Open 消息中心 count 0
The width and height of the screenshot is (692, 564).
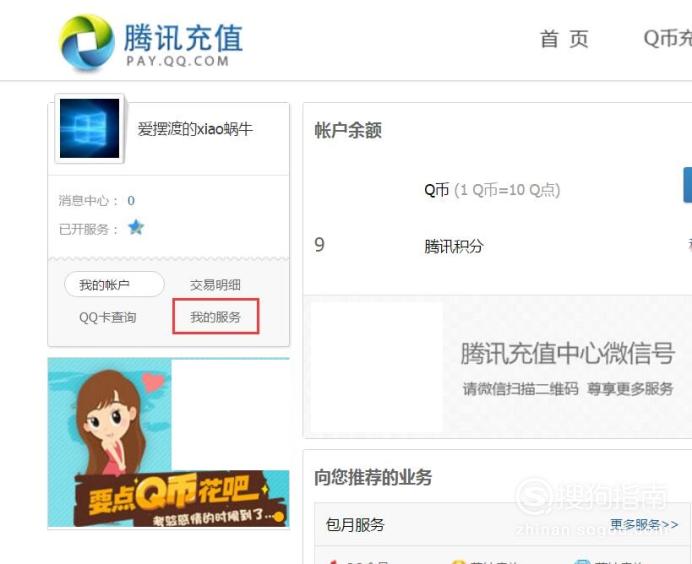pos(131,201)
